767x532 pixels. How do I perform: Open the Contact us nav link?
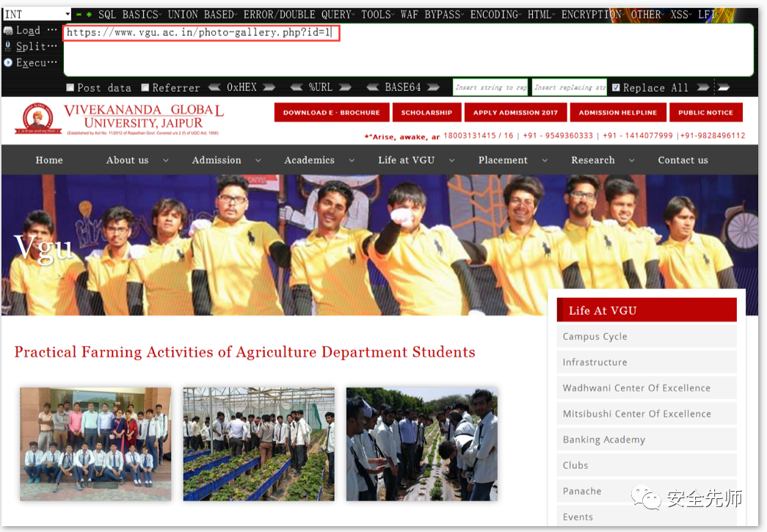pos(683,161)
